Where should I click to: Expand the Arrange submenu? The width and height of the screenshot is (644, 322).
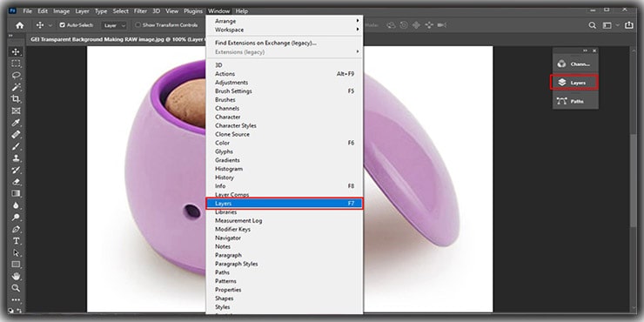[285, 21]
